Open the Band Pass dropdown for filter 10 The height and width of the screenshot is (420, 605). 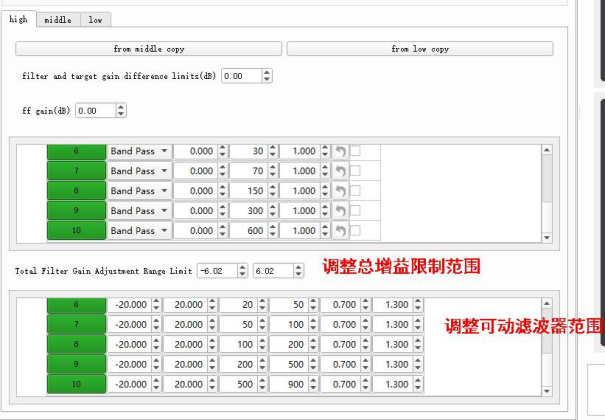click(139, 231)
